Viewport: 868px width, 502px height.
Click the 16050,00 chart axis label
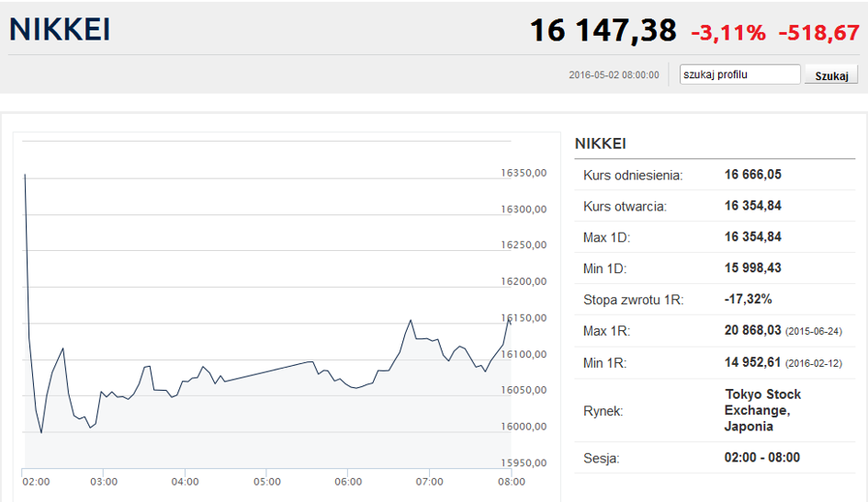[524, 390]
